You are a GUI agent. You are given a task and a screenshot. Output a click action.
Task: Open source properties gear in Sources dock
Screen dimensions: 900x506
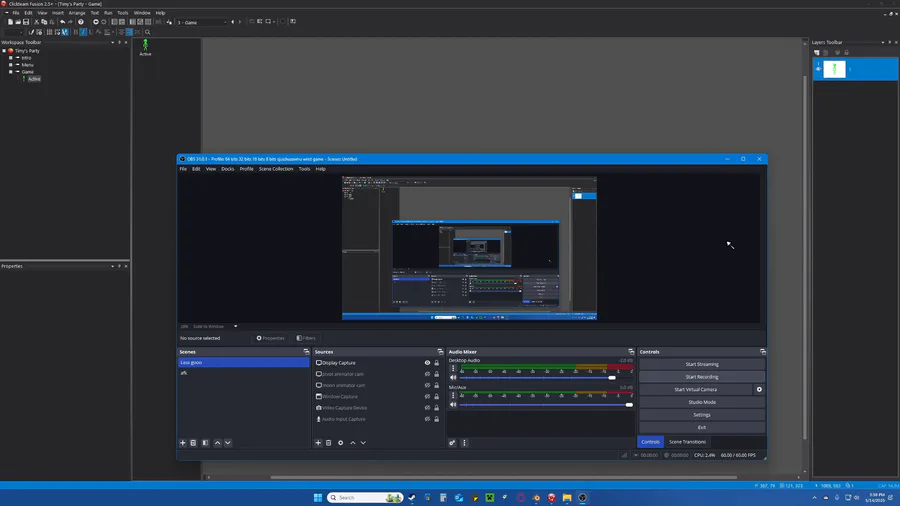[340, 443]
